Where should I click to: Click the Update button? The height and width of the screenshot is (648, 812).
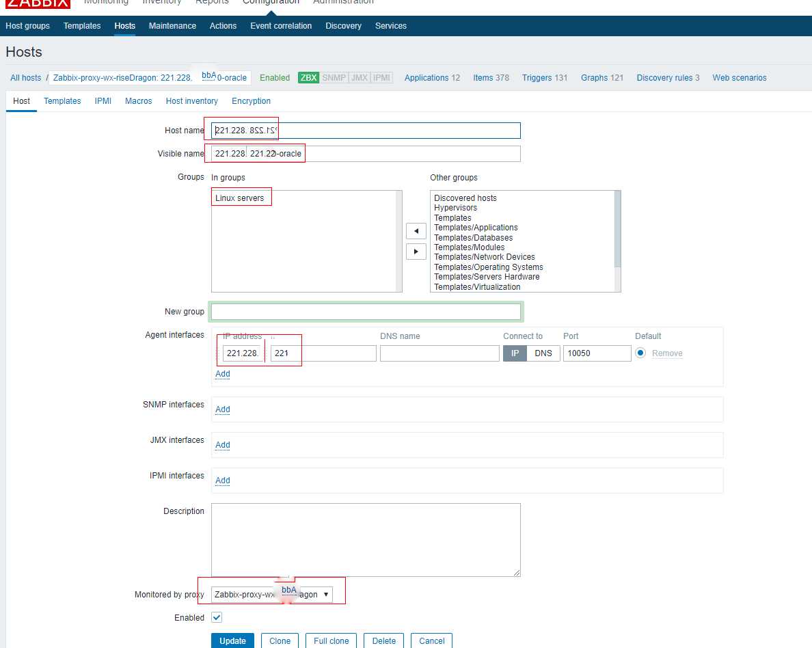click(232, 640)
